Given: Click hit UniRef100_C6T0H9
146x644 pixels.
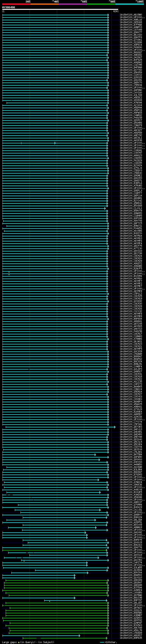Looking at the screenshot, I should pyautogui.click(x=131, y=30).
